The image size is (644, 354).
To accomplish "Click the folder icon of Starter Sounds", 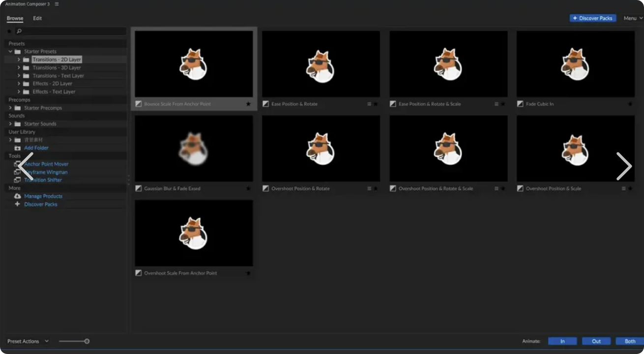I will pyautogui.click(x=18, y=124).
